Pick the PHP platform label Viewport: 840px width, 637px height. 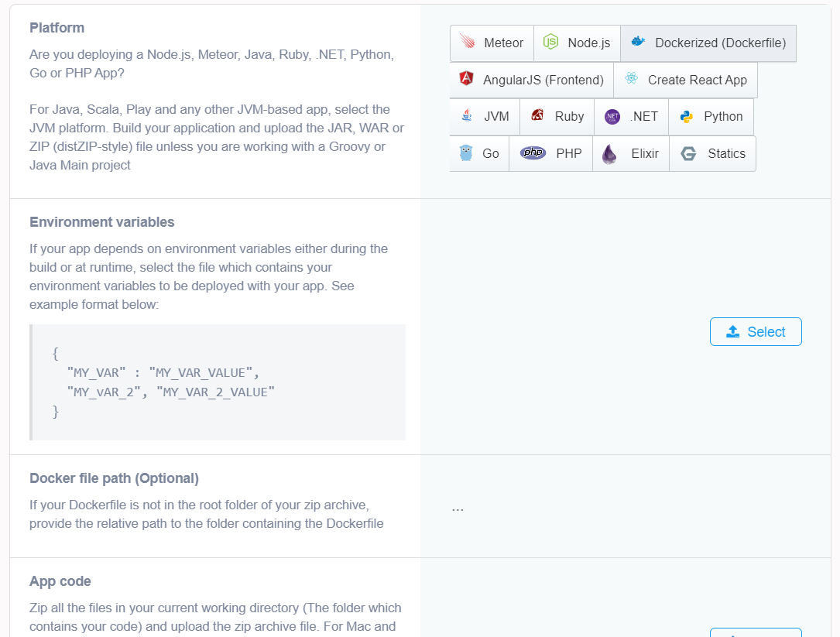569,153
